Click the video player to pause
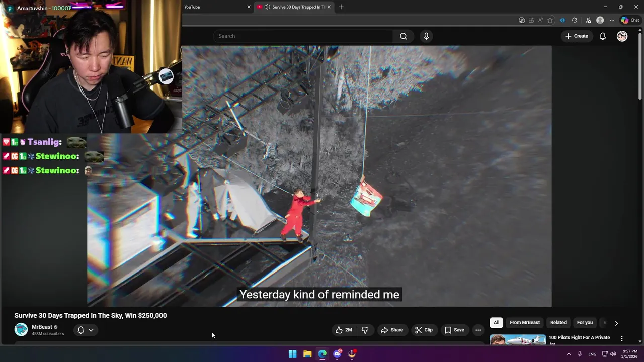Screen dimensions: 644x362 319,176
